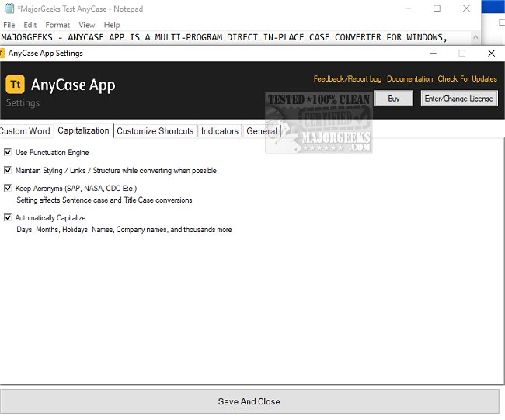Open Feedback/Report bug link
Image resolution: width=505 pixels, height=420 pixels.
(x=347, y=79)
